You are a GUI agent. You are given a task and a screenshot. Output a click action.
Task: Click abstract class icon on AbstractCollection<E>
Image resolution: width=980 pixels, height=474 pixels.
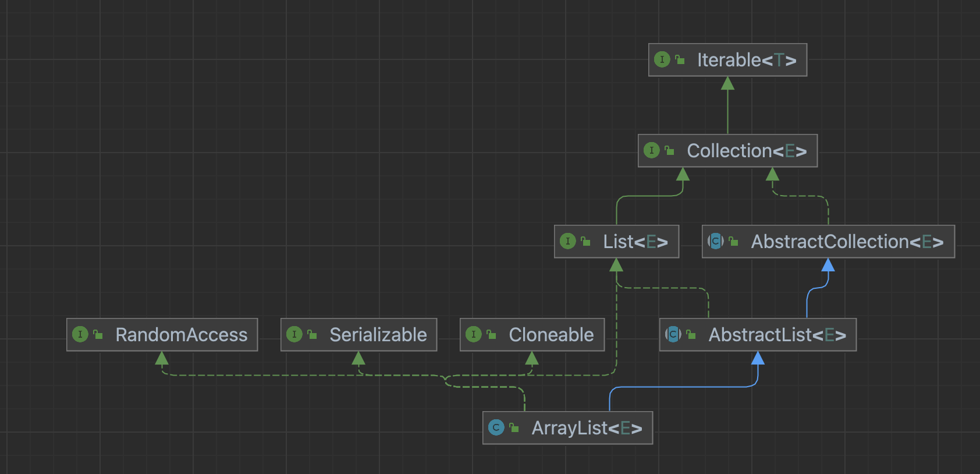pos(716,241)
